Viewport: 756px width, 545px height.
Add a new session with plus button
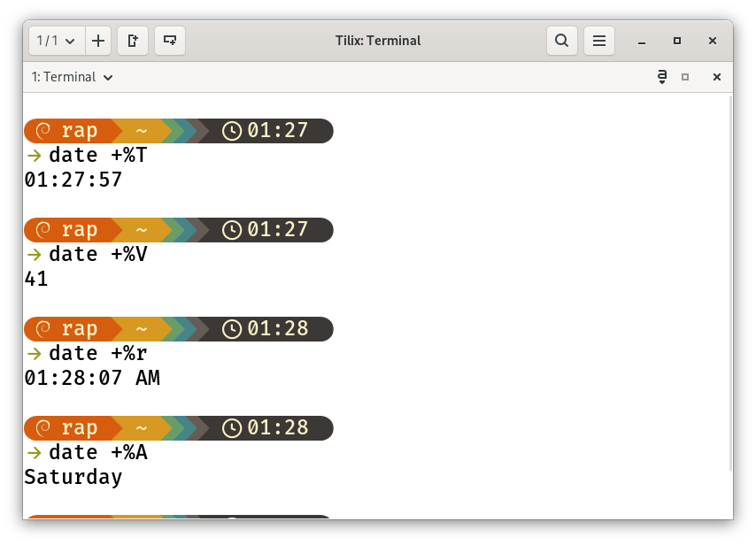(x=98, y=41)
